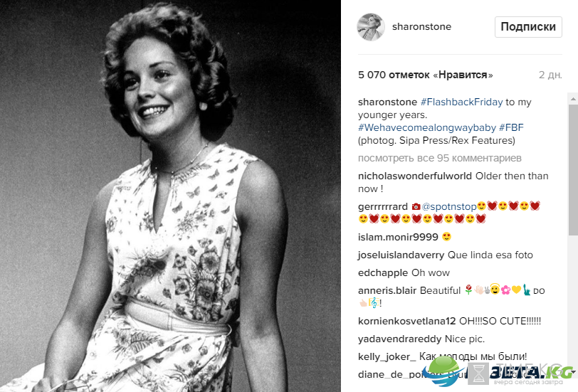The width and height of the screenshot is (578, 392).
Task: Open the anneris.blair commenter profile
Action: (387, 291)
